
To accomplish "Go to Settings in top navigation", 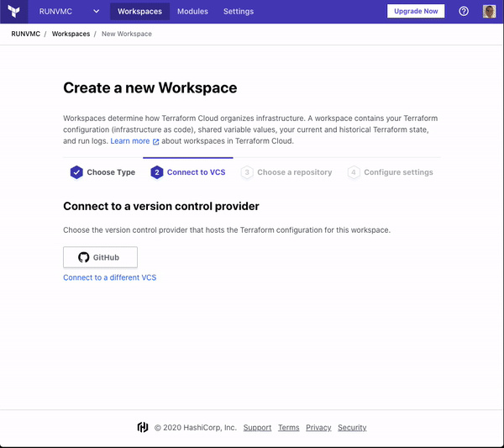I will tap(239, 12).
